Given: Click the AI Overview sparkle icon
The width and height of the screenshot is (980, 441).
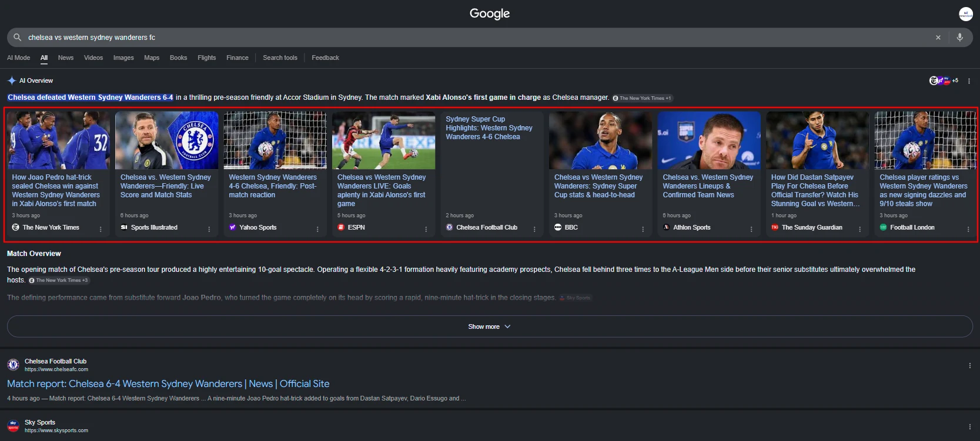Looking at the screenshot, I should (12, 80).
